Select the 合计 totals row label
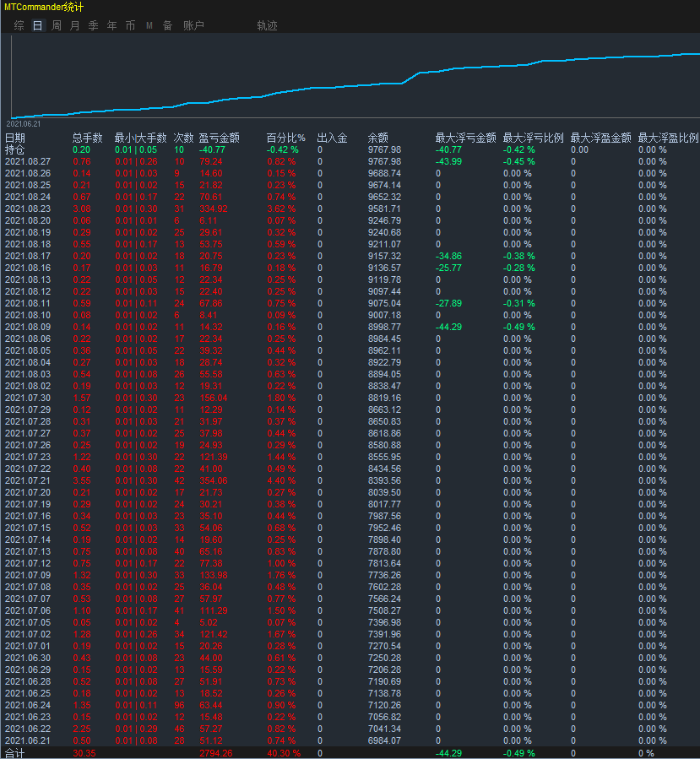This screenshot has height=759, width=700. [x=15, y=753]
